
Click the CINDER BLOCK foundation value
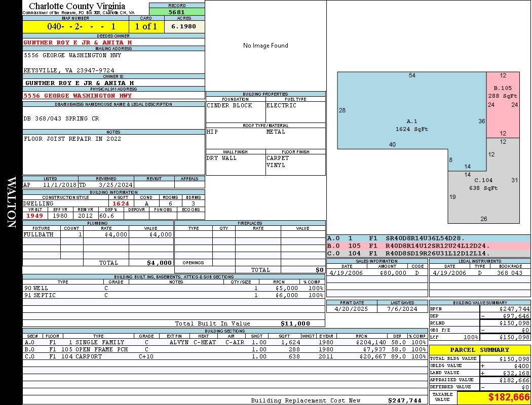pyautogui.click(x=229, y=106)
